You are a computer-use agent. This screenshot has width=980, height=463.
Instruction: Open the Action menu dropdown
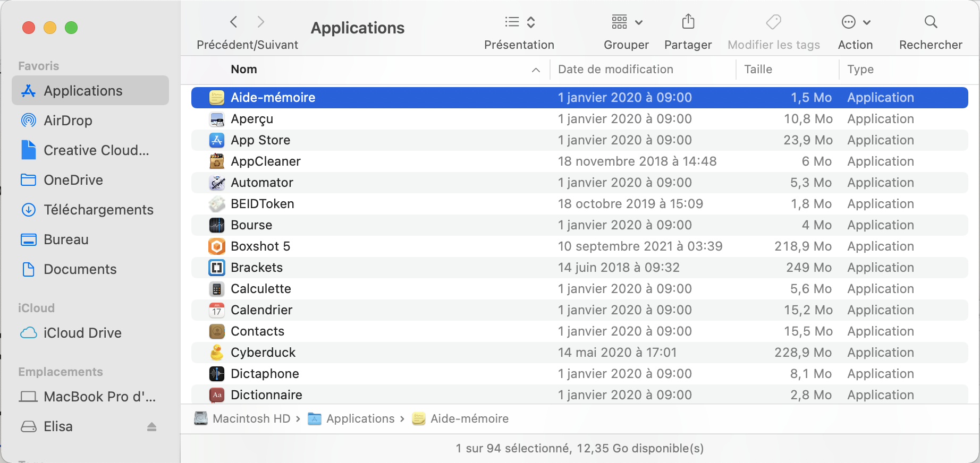click(x=856, y=22)
